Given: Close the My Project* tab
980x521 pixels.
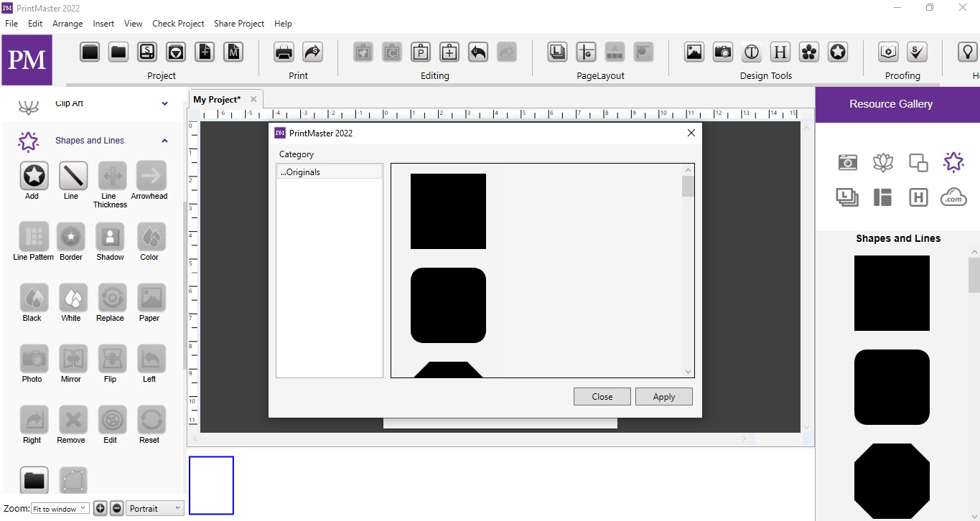Looking at the screenshot, I should [253, 99].
